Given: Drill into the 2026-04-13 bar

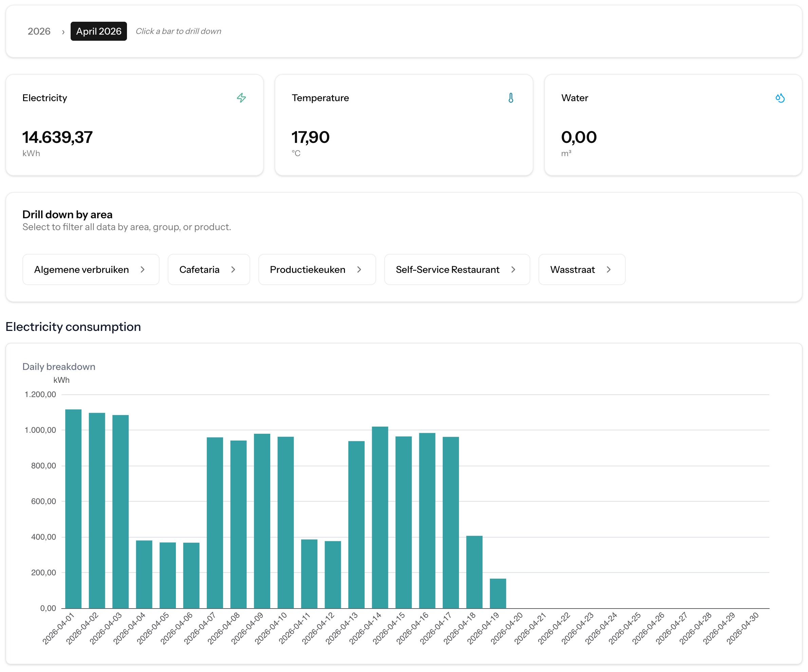Looking at the screenshot, I should coord(356,525).
